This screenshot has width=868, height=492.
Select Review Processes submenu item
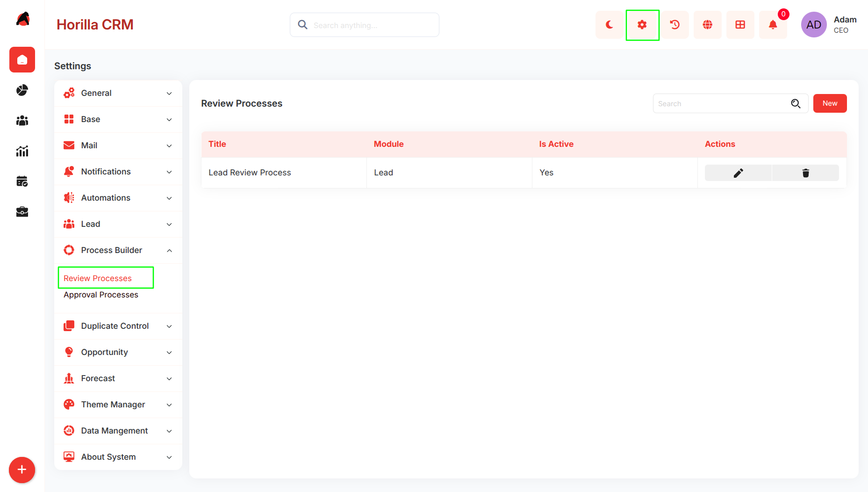(98, 278)
